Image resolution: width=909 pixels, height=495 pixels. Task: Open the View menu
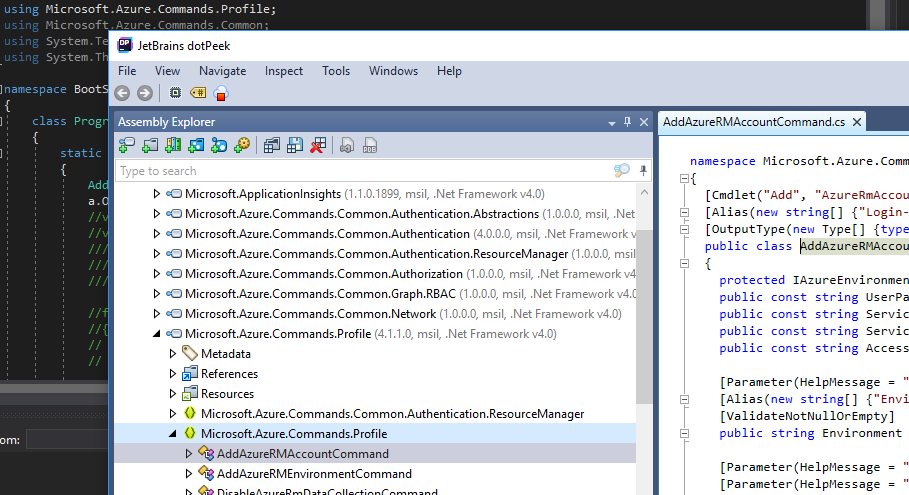point(167,71)
